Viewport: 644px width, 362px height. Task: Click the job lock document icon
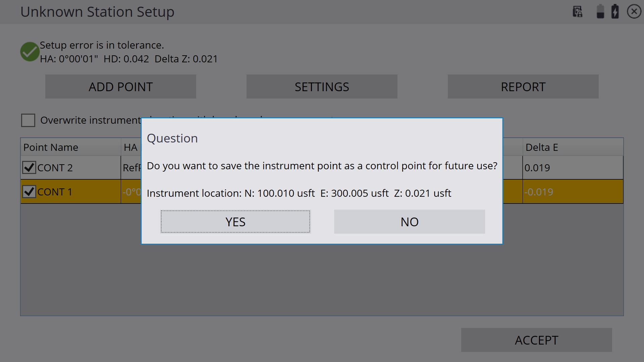pyautogui.click(x=577, y=12)
